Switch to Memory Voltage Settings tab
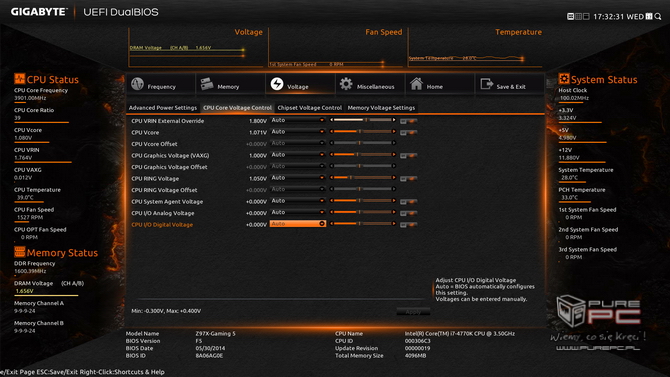670x377 pixels. pyautogui.click(x=381, y=108)
